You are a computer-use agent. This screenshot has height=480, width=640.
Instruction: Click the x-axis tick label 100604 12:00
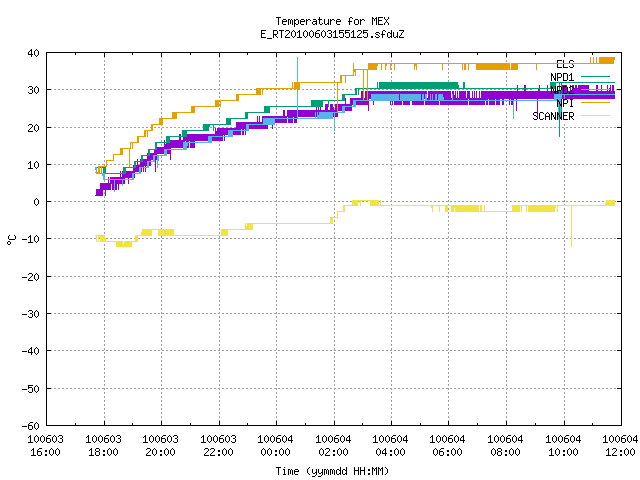[x=620, y=446]
